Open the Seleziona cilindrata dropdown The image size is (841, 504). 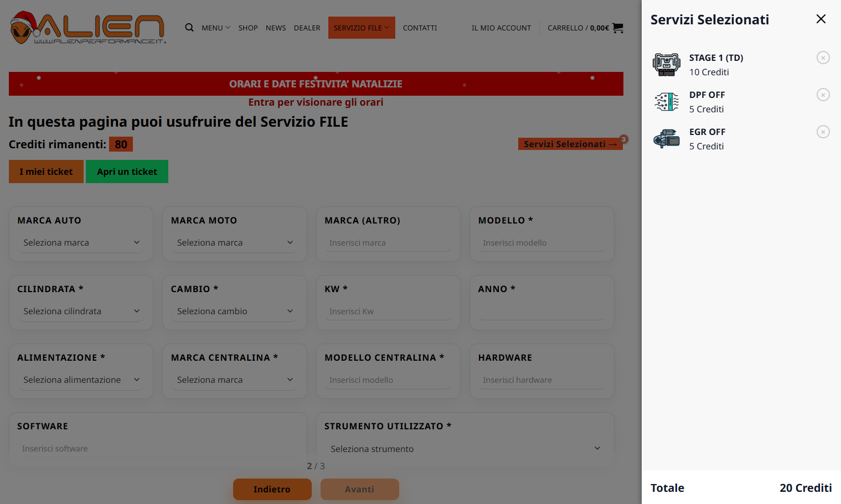point(81,311)
